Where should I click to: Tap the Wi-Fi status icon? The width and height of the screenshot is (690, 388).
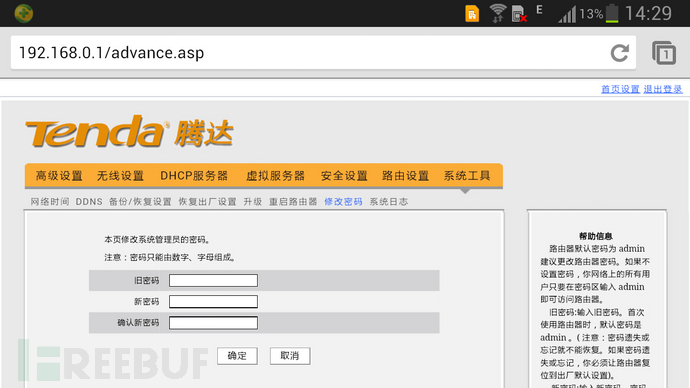(498, 13)
